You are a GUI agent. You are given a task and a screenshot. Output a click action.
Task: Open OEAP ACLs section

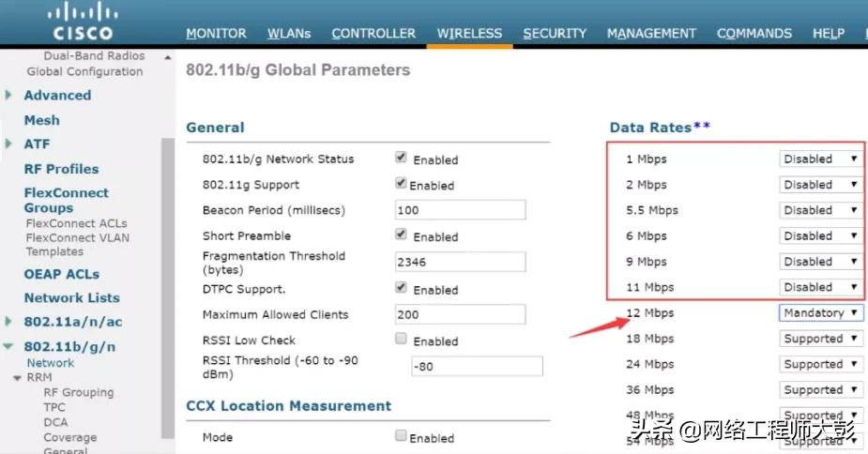tap(61, 274)
